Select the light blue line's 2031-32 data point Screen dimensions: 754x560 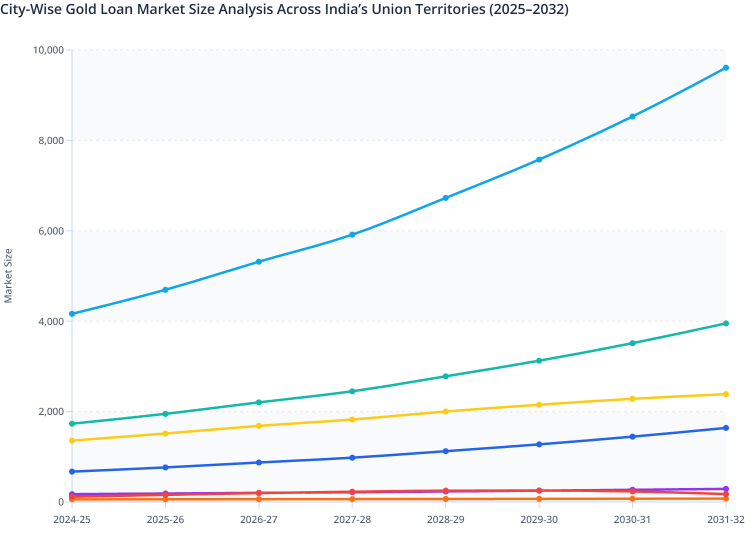pos(726,67)
